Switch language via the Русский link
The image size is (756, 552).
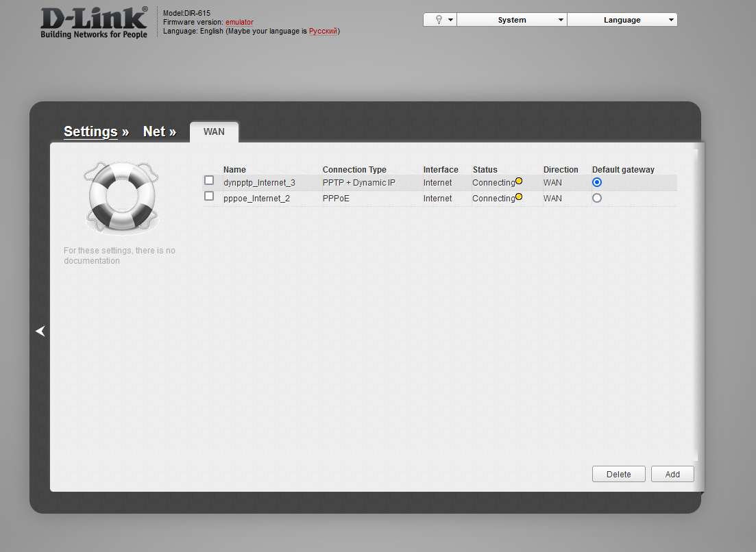pyautogui.click(x=323, y=31)
